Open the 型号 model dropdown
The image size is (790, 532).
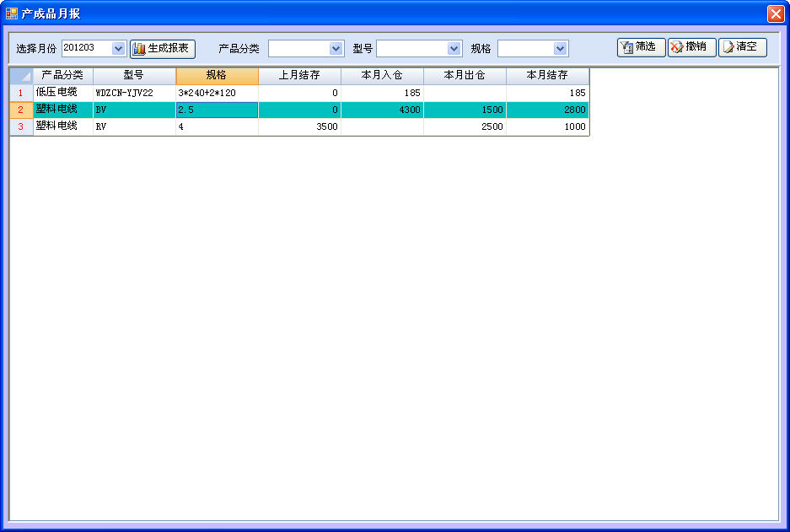tap(454, 49)
